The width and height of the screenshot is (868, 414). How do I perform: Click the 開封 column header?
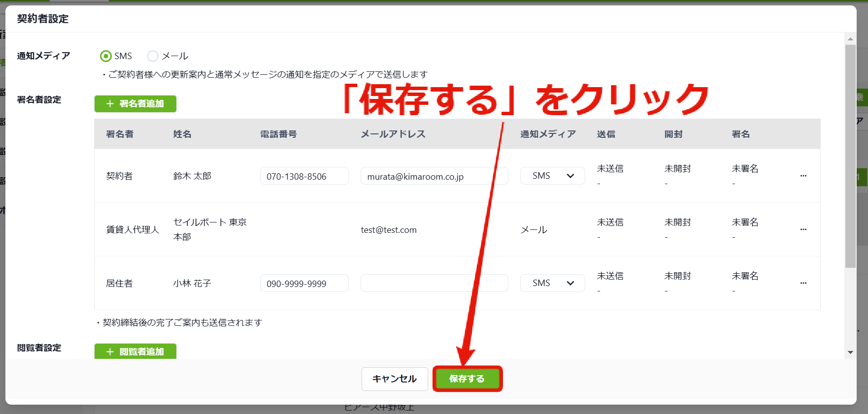click(673, 134)
